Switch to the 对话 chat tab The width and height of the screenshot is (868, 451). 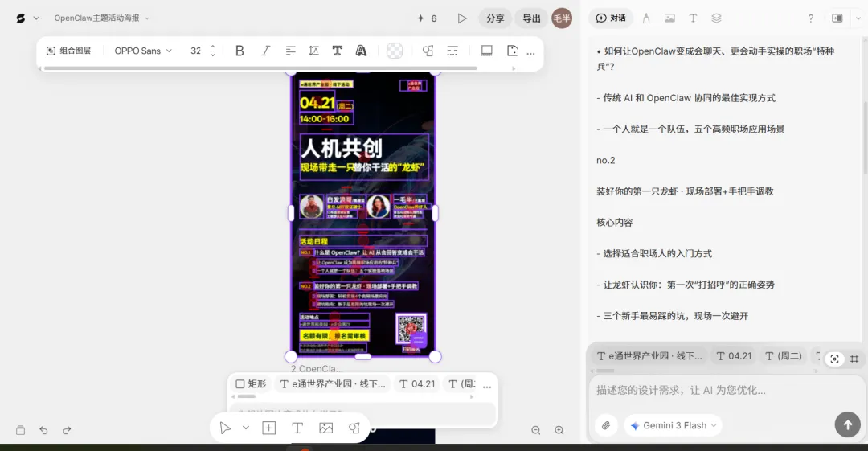click(611, 18)
